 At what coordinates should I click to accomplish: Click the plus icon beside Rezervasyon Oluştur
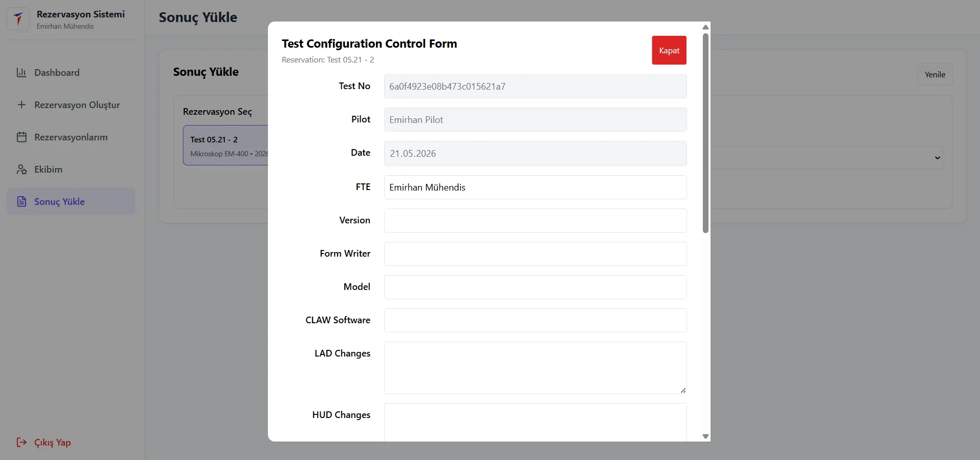point(22,105)
